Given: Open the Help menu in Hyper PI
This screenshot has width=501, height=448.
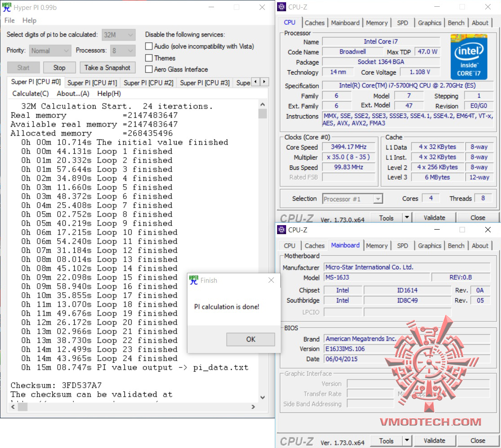Looking at the screenshot, I should pos(29,20).
